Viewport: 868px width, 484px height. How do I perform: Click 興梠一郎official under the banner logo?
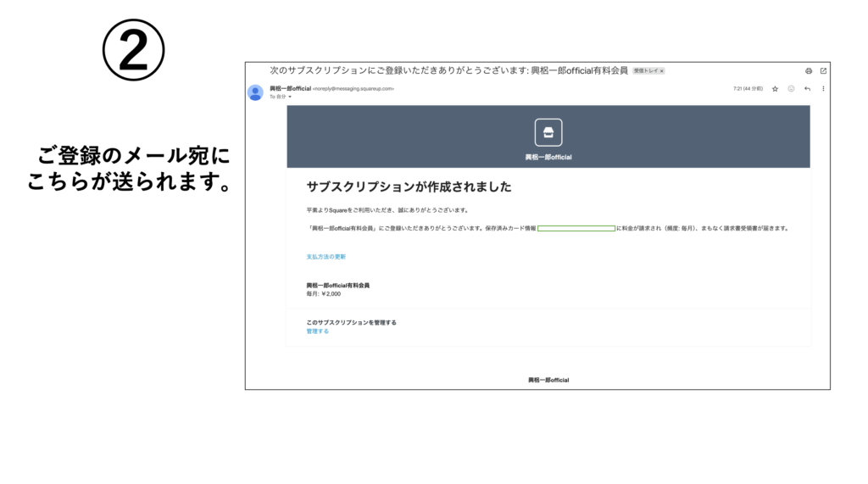tap(548, 158)
